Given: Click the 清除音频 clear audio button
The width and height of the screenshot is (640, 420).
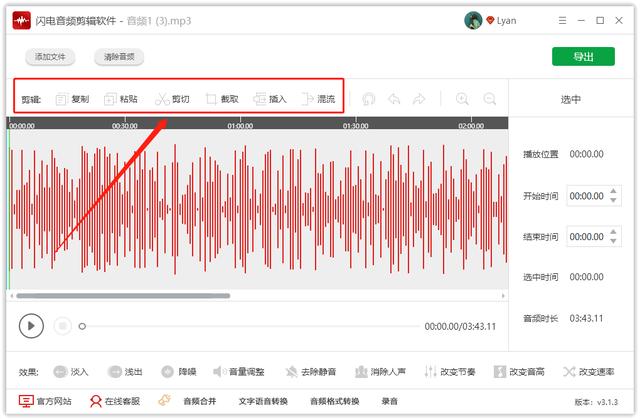Looking at the screenshot, I should tap(119, 57).
